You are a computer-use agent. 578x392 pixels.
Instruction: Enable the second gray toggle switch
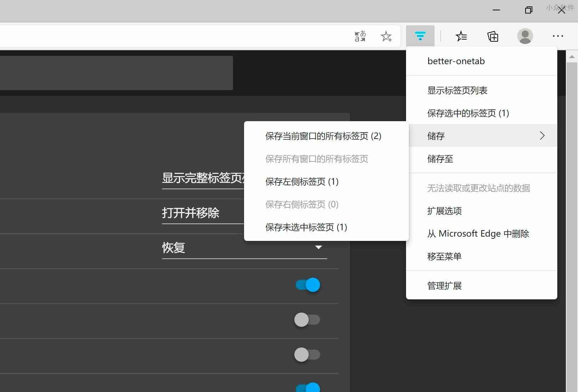(x=307, y=355)
